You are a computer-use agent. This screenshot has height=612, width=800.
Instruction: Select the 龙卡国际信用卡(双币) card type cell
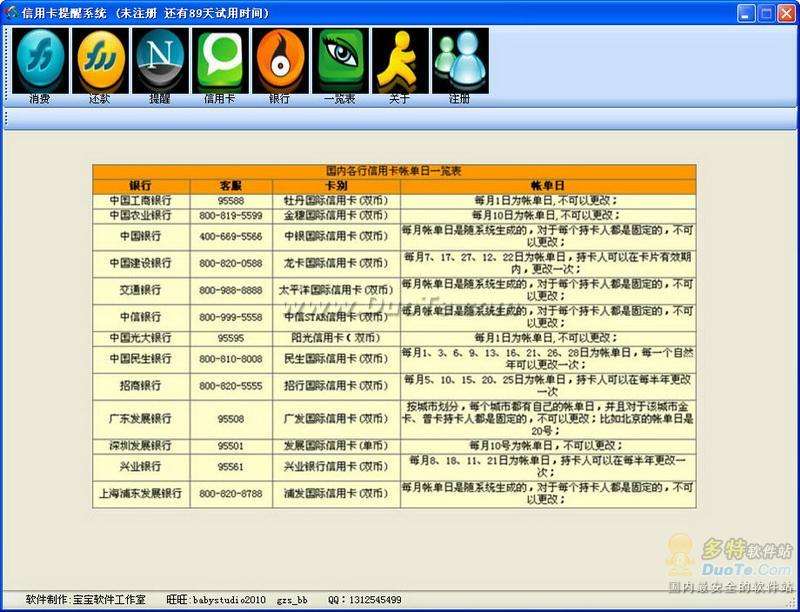click(337, 264)
